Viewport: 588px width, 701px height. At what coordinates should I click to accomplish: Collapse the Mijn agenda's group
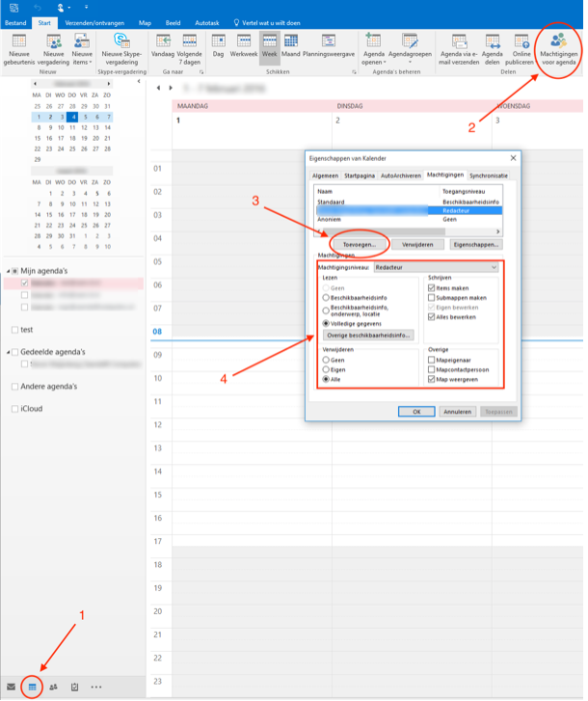point(8,270)
